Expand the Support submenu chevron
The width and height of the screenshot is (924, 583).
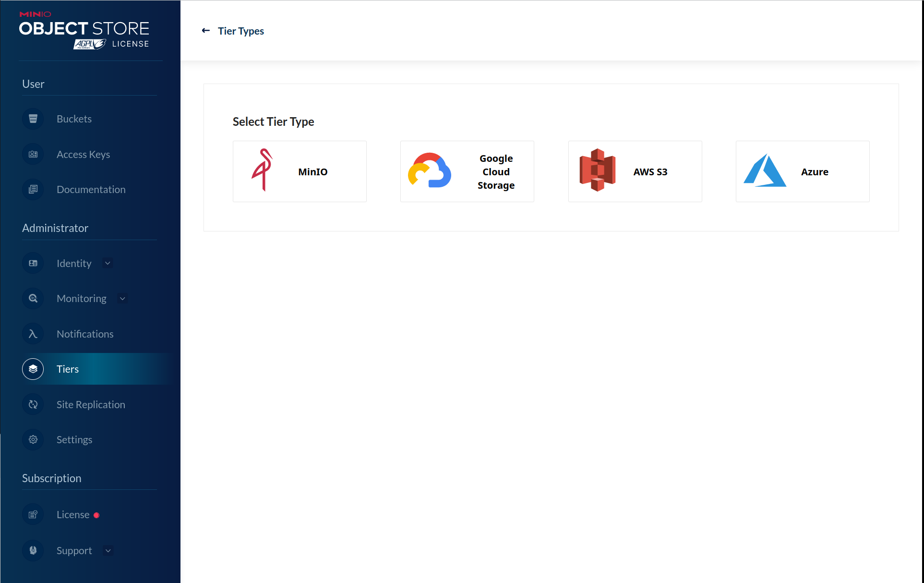coord(108,551)
